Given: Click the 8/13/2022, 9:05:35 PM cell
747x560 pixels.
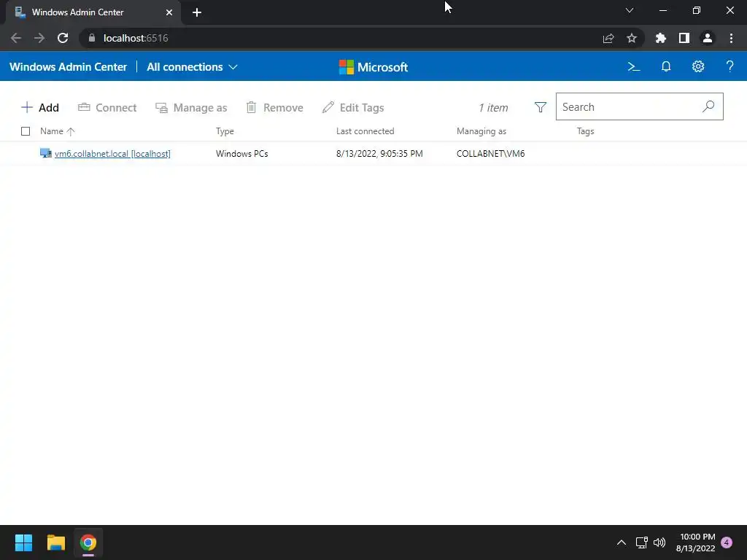Looking at the screenshot, I should [379, 153].
